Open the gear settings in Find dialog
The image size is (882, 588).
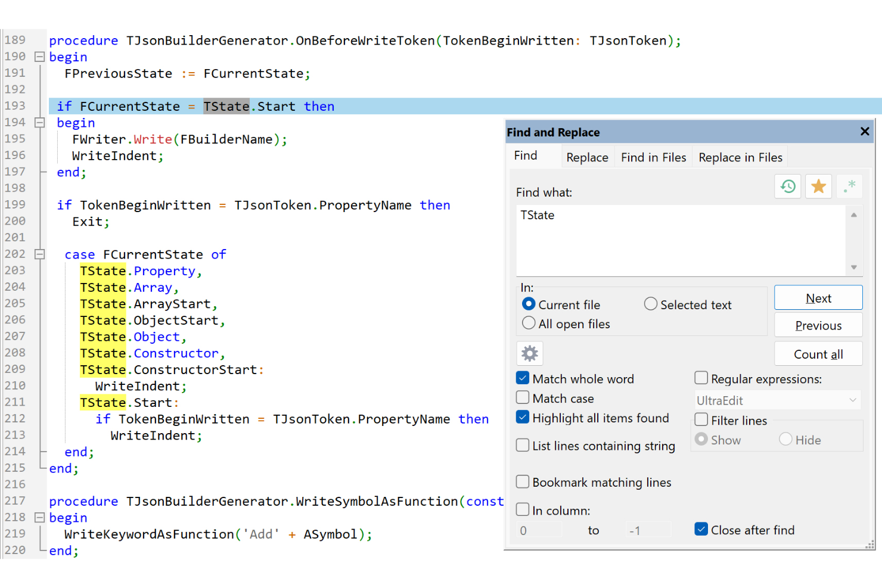(529, 354)
